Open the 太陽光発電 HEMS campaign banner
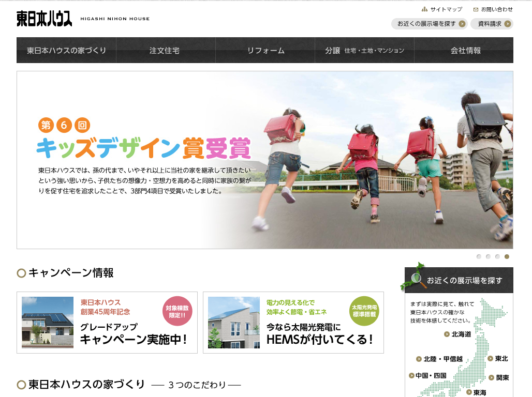532x397 pixels. (x=293, y=323)
